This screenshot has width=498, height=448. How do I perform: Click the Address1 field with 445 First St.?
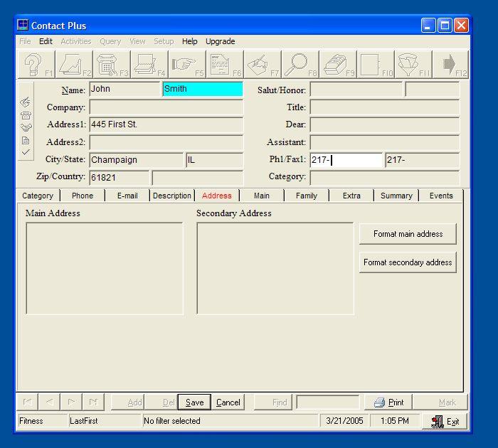pos(166,124)
